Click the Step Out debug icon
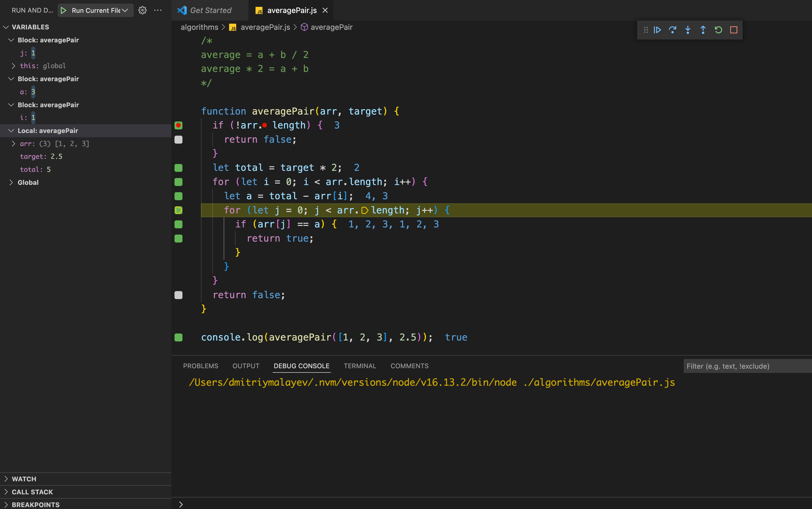The width and height of the screenshot is (812, 509). (x=703, y=30)
